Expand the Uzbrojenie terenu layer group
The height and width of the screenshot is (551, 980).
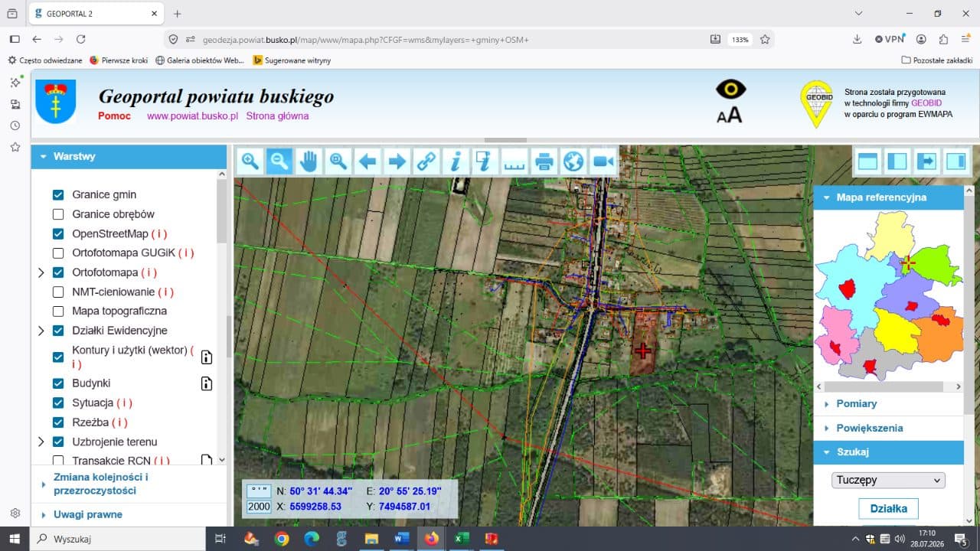pos(41,442)
